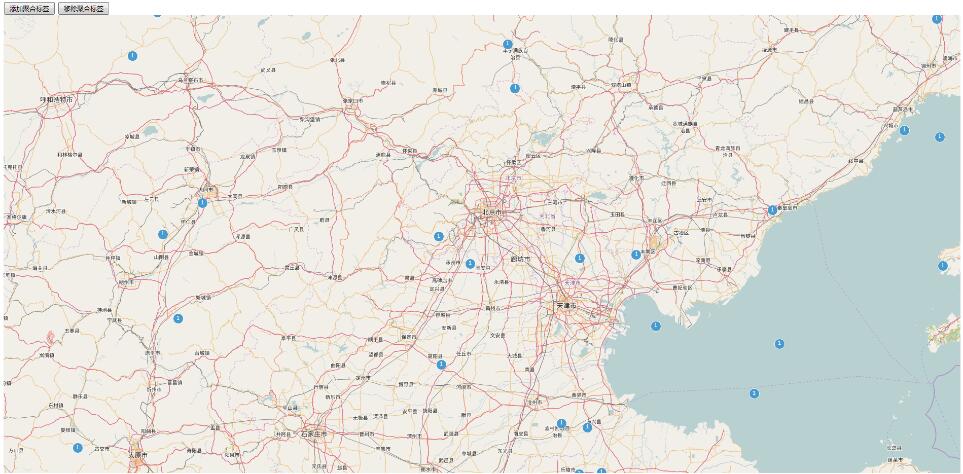Select the marker west of 太原市 at bottom-left
The height and width of the screenshot is (474, 963).
[x=77, y=448]
